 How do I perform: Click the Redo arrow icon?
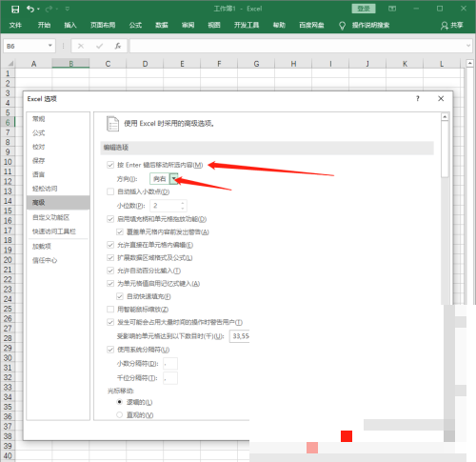pyautogui.click(x=49, y=10)
